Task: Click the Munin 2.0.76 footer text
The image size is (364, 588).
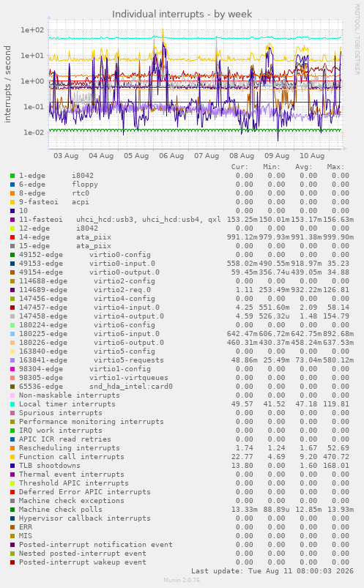Action: click(x=182, y=580)
